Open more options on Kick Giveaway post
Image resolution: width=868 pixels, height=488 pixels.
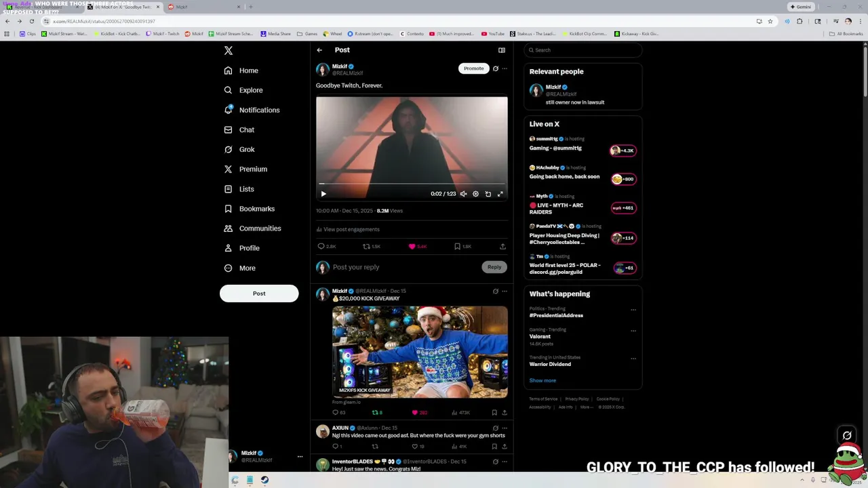point(505,291)
